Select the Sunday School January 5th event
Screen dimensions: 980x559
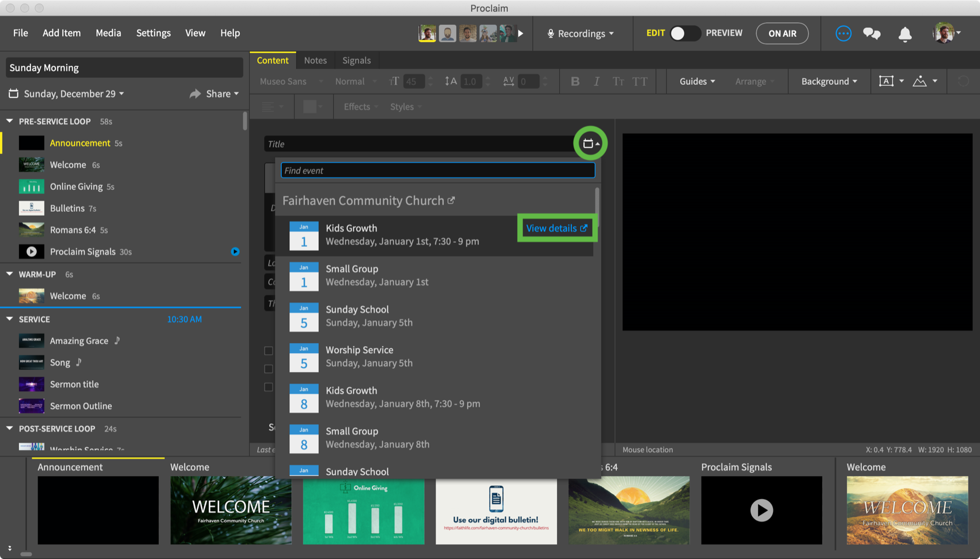[x=435, y=316]
